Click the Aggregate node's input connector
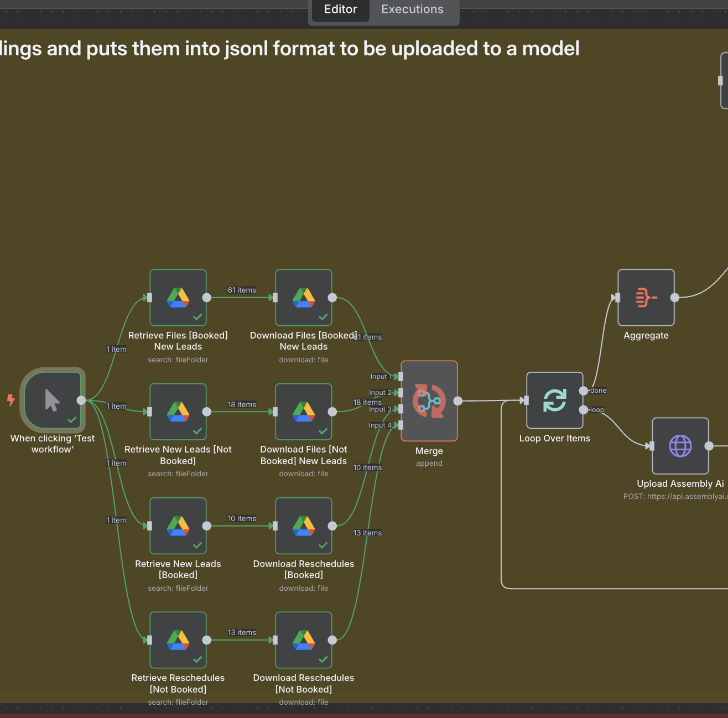The image size is (728, 718). click(x=617, y=298)
